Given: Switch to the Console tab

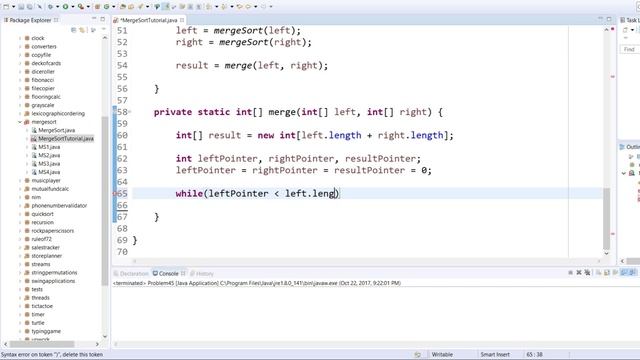Looking at the screenshot, I should [x=169, y=273].
